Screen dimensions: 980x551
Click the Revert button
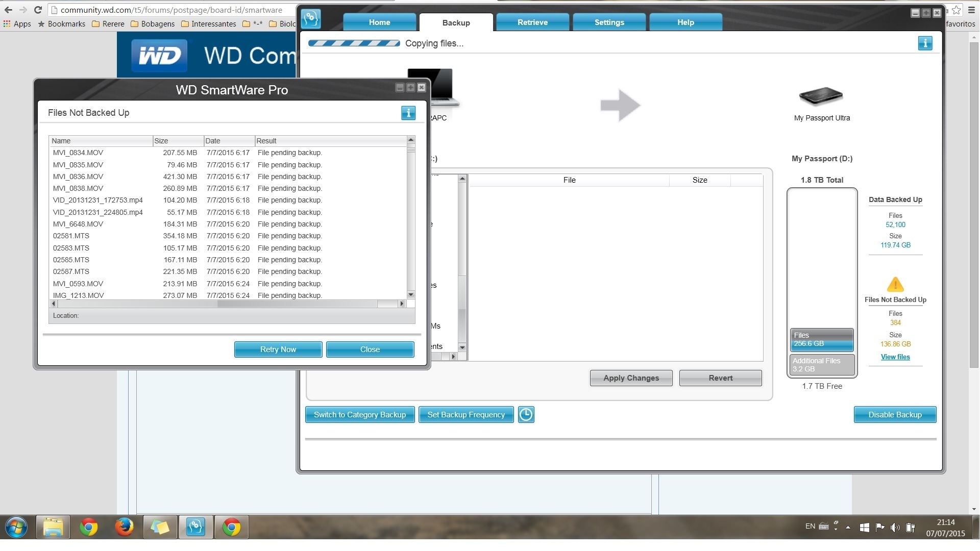720,378
